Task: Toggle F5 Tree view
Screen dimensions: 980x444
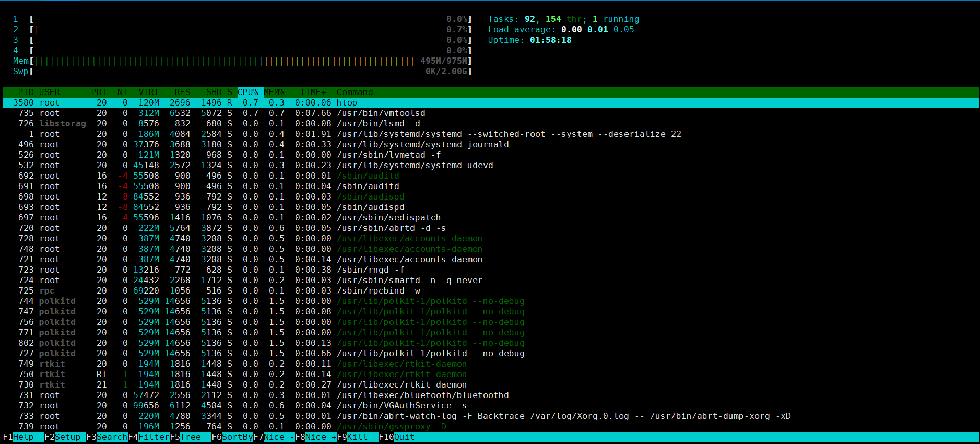Action: pos(190,437)
